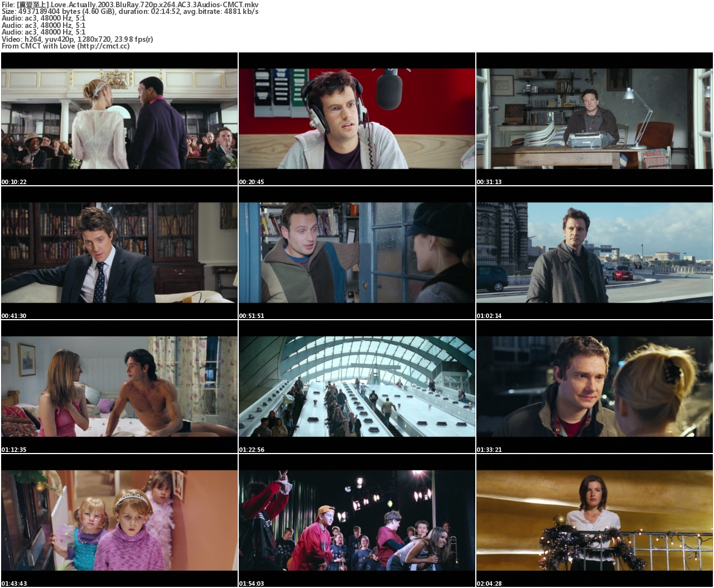Click the 00:10:22 timestamp label

[14, 182]
